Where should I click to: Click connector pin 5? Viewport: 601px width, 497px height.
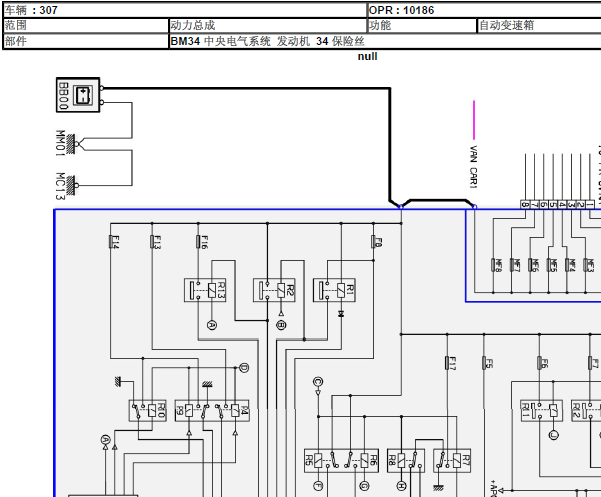tap(553, 205)
